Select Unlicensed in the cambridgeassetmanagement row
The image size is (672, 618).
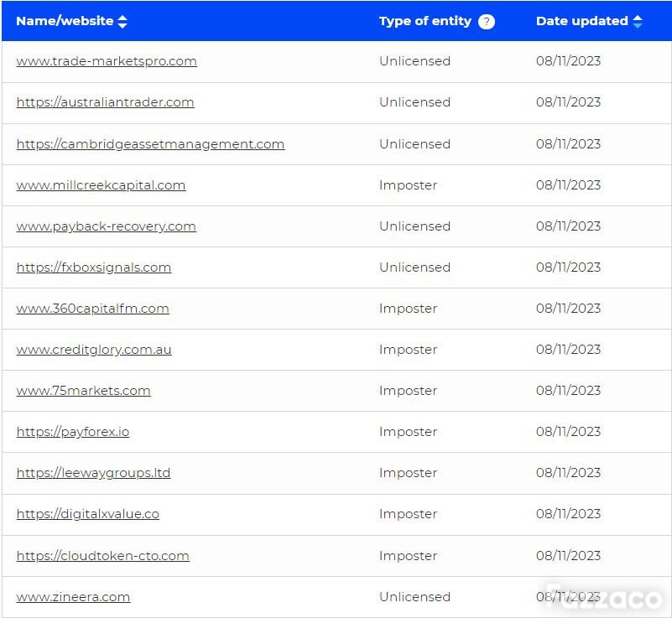pyautogui.click(x=414, y=144)
